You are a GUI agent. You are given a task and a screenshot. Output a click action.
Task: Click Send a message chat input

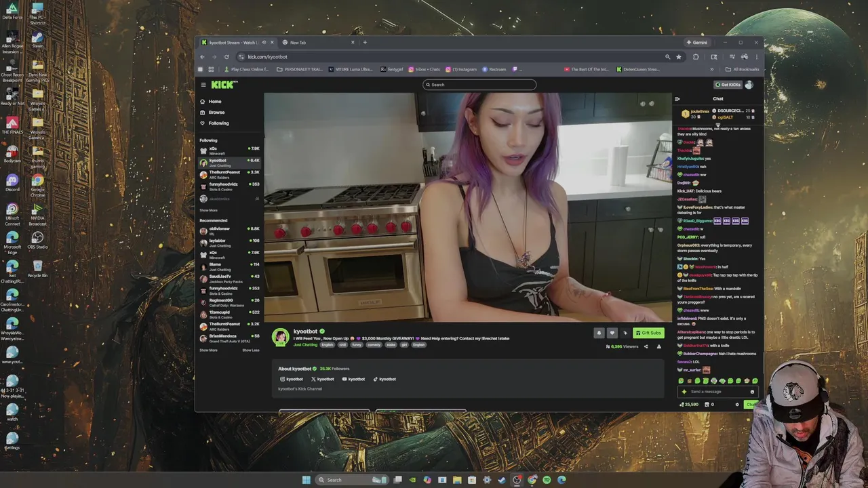pyautogui.click(x=719, y=392)
